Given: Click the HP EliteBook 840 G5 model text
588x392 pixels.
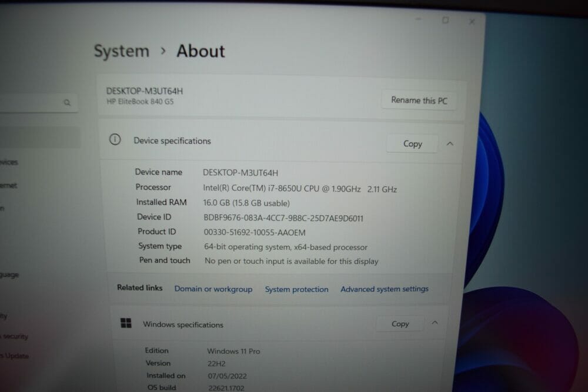Looking at the screenshot, I should (140, 101).
